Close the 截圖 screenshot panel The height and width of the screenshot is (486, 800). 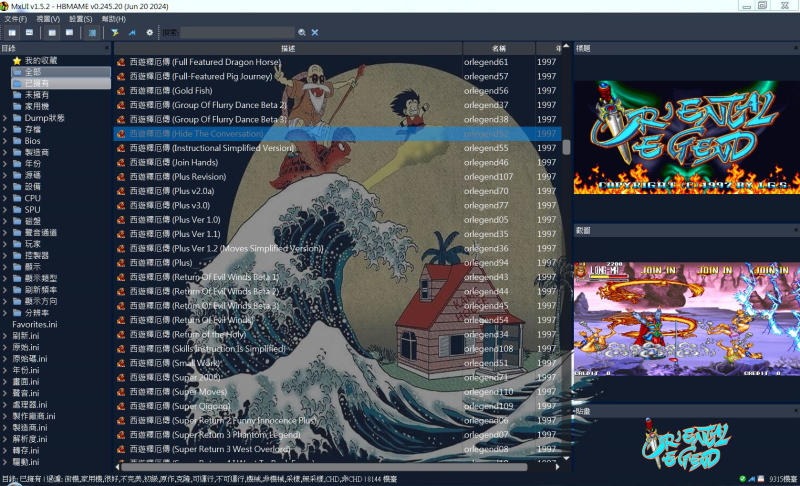point(796,231)
